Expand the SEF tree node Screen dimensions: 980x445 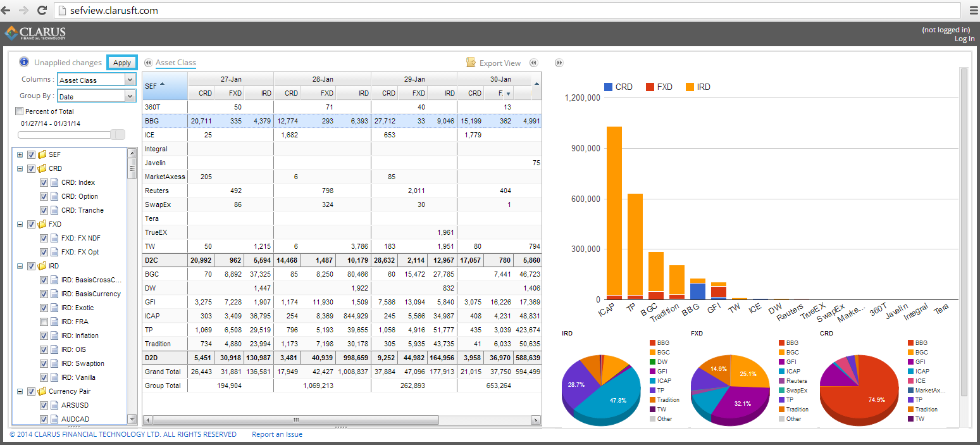tap(20, 154)
